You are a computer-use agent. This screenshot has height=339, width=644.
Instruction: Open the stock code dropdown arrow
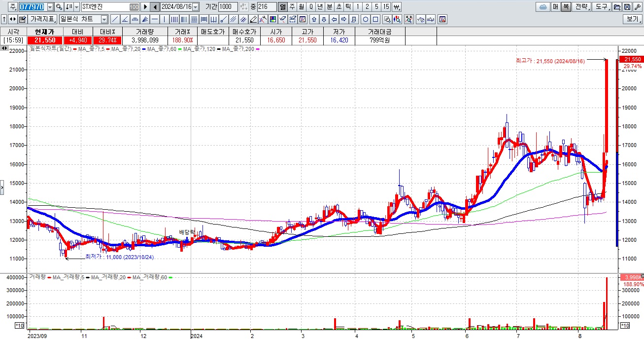50,7
